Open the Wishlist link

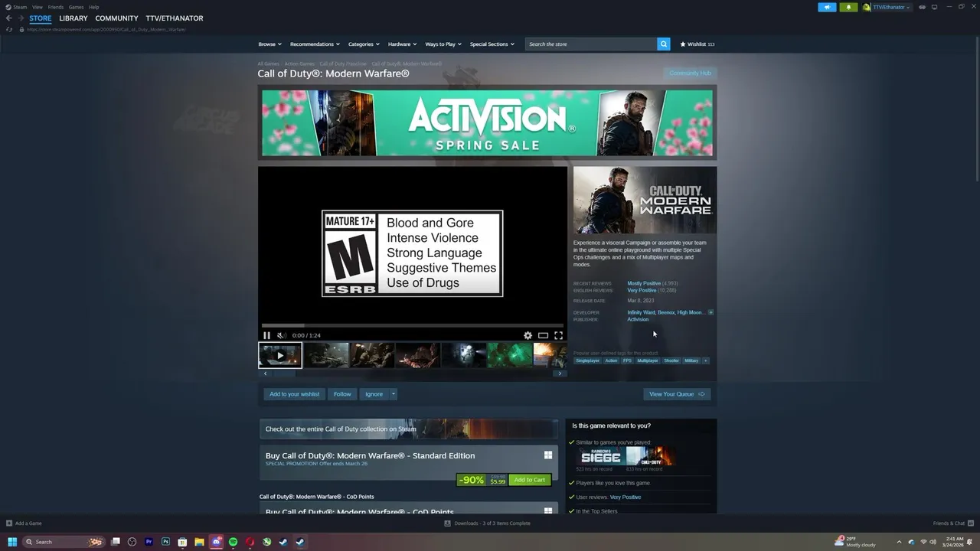pyautogui.click(x=697, y=44)
